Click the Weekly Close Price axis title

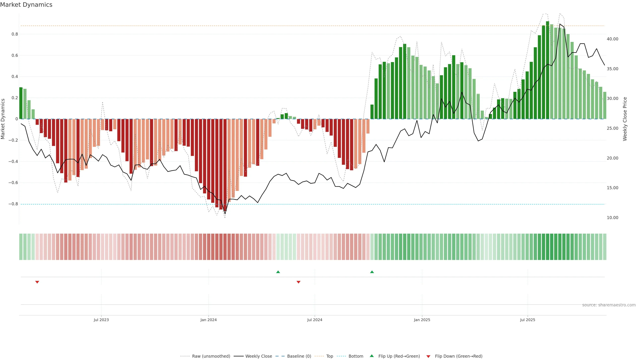point(625,119)
